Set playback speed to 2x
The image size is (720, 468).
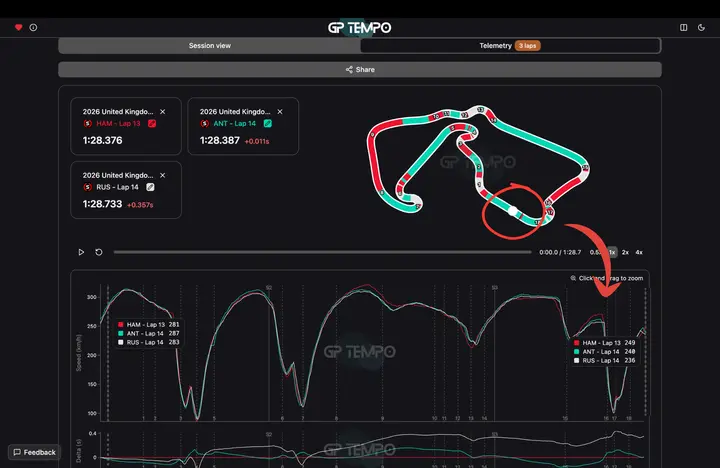pos(625,252)
